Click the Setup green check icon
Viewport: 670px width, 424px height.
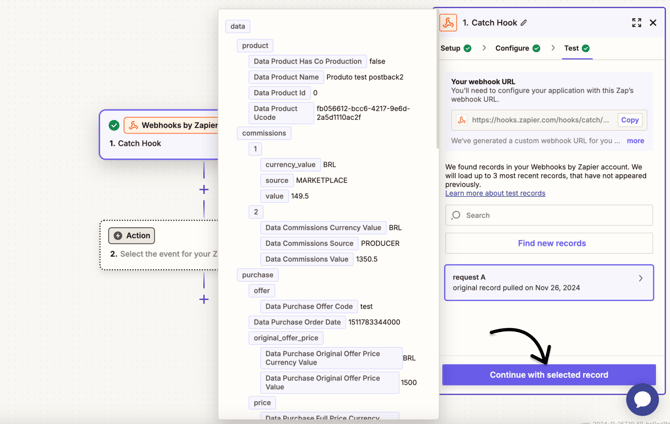[467, 48]
